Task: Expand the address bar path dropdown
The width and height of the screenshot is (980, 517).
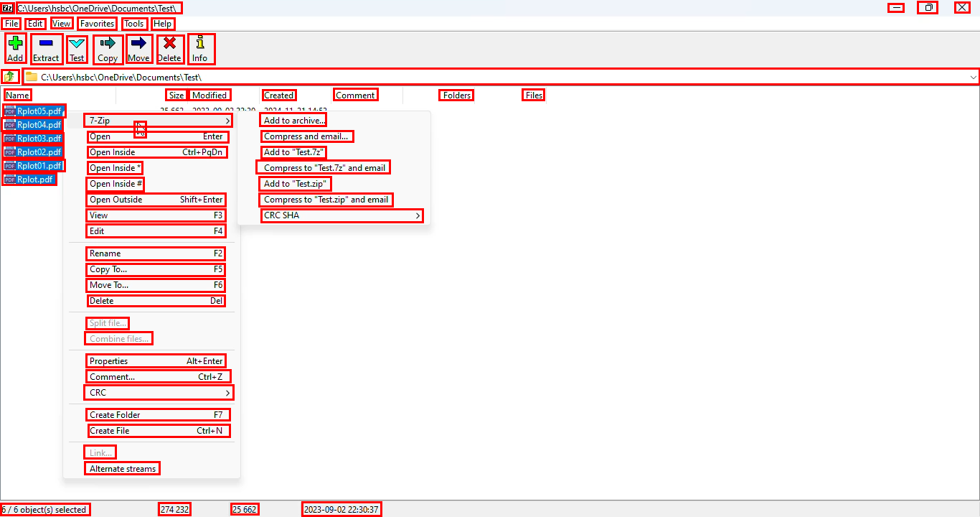Action: (973, 77)
